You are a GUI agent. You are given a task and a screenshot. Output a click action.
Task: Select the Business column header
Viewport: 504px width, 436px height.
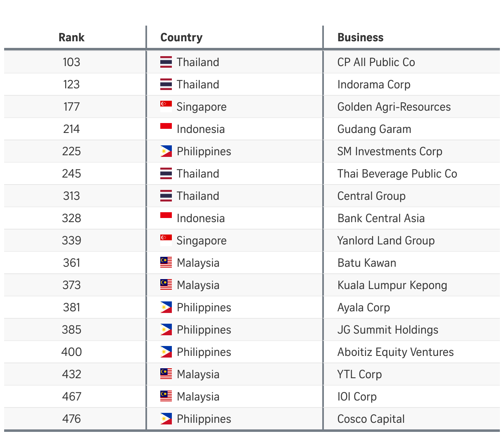[x=360, y=38]
